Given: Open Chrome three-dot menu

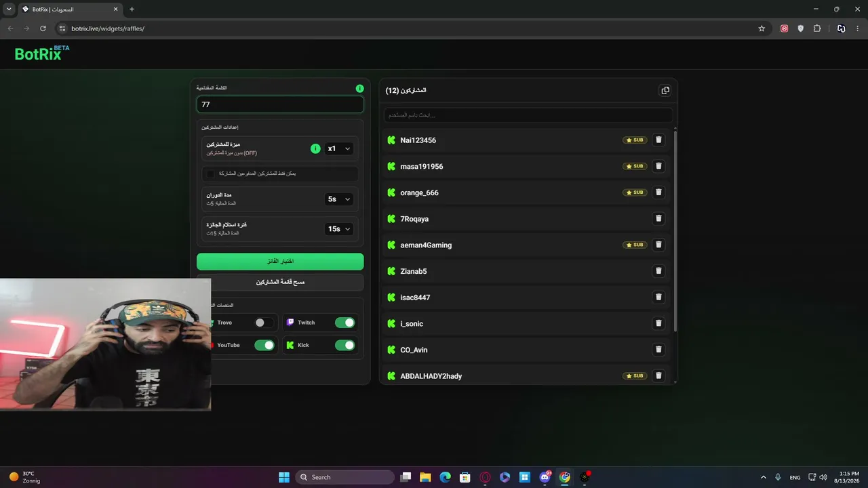Looking at the screenshot, I should tap(858, 28).
